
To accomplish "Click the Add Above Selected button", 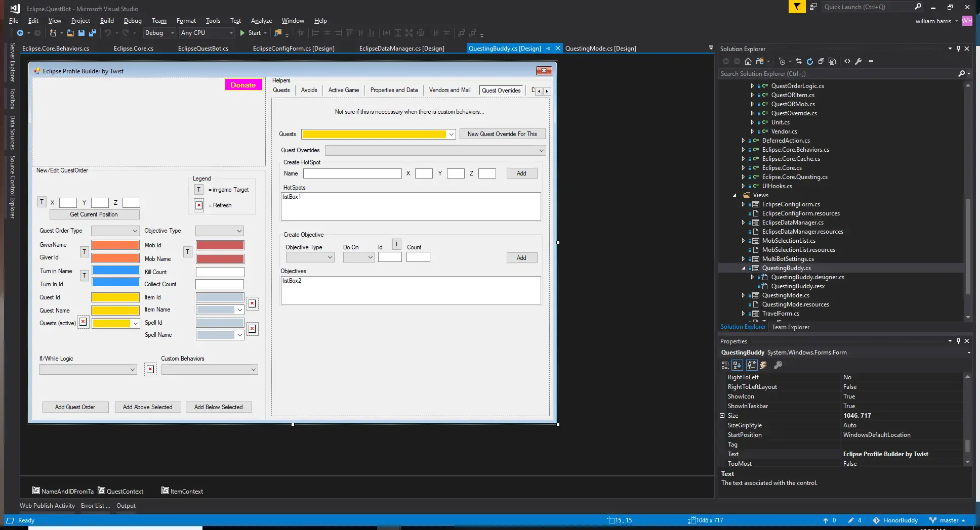I will pos(147,407).
